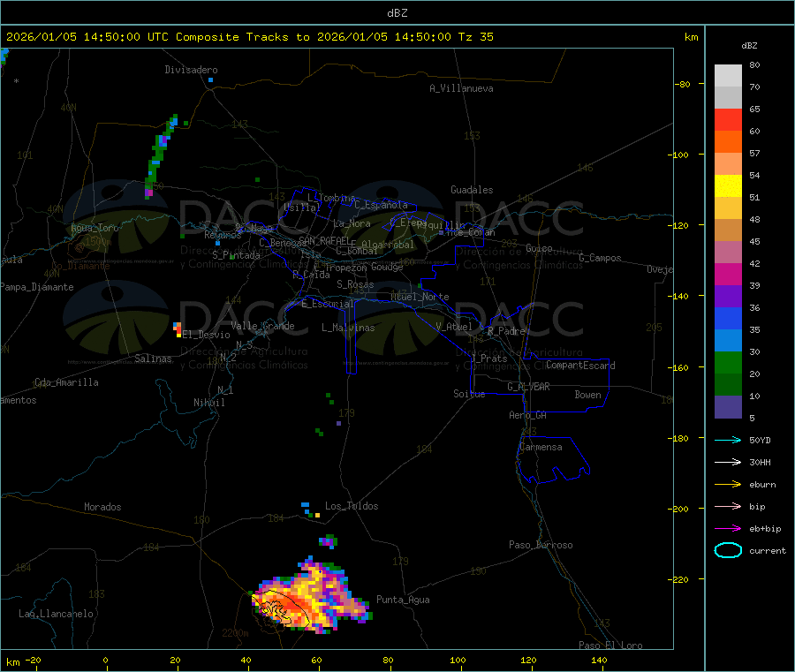
Task: Click the current cyan ellipse legend icon
Action: click(x=728, y=550)
